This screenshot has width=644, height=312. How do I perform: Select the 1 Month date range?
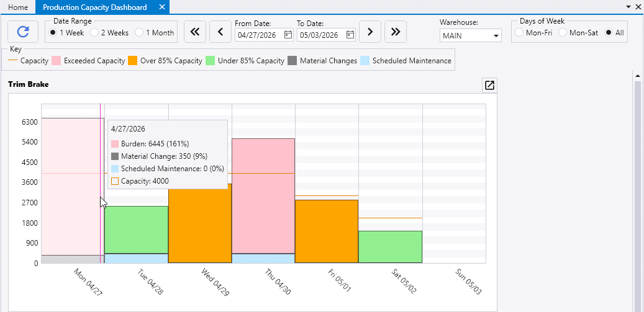tap(139, 33)
